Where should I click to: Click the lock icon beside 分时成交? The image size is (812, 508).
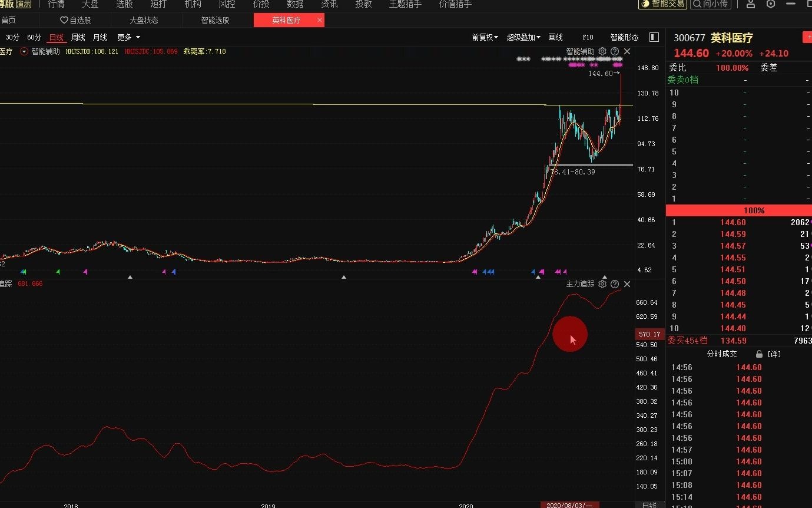tap(760, 354)
